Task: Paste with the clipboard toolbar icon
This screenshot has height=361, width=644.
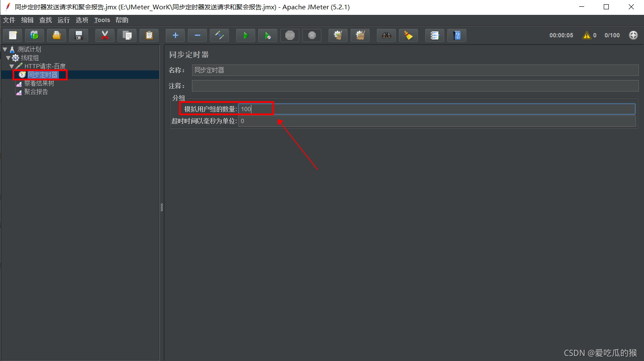Action: pos(149,35)
